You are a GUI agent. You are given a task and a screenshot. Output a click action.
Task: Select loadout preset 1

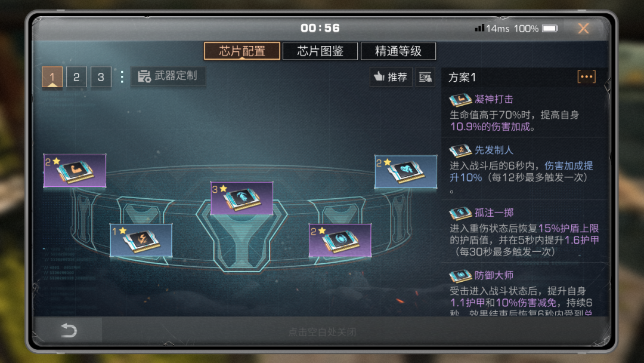coord(52,77)
